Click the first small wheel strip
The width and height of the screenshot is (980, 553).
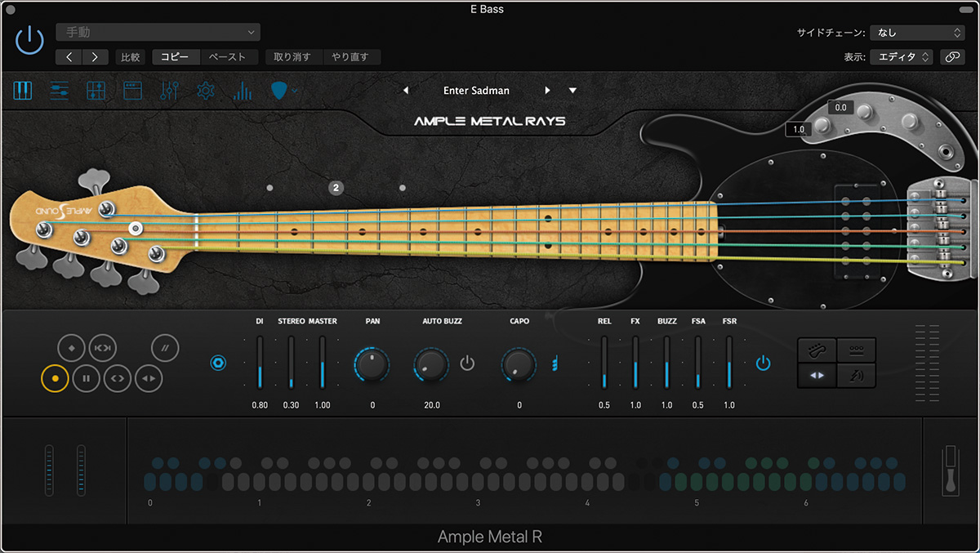pyautogui.click(x=49, y=470)
